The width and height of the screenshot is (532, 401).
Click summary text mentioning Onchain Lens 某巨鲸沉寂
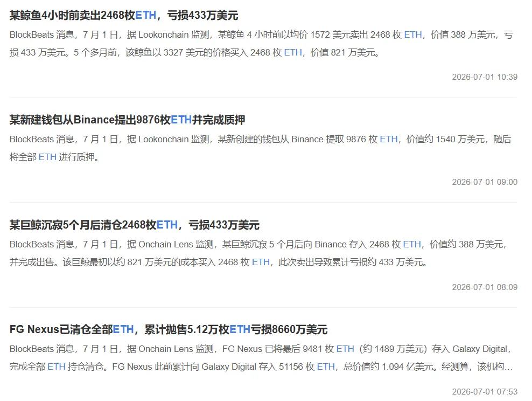[x=258, y=253]
